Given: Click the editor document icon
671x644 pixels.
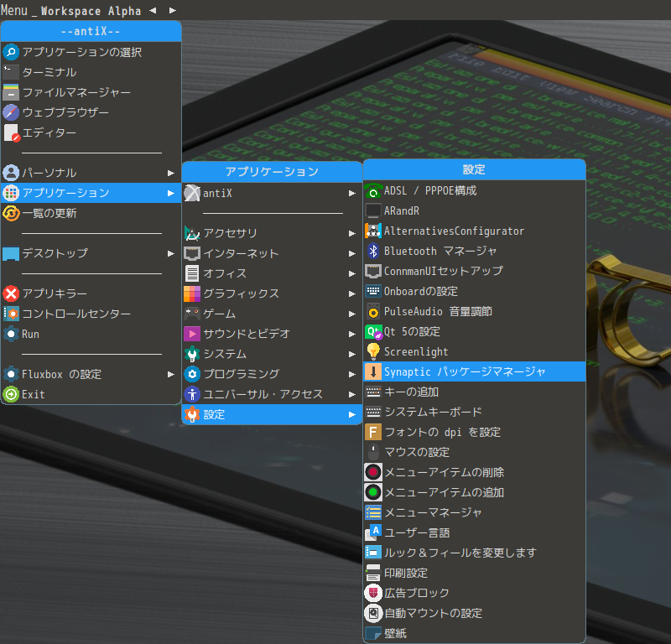Looking at the screenshot, I should [x=11, y=132].
